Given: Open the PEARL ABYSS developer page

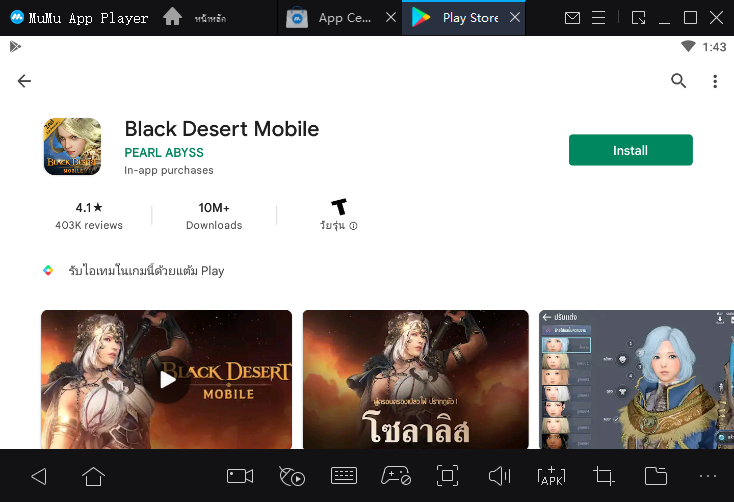Looking at the screenshot, I should coord(164,153).
